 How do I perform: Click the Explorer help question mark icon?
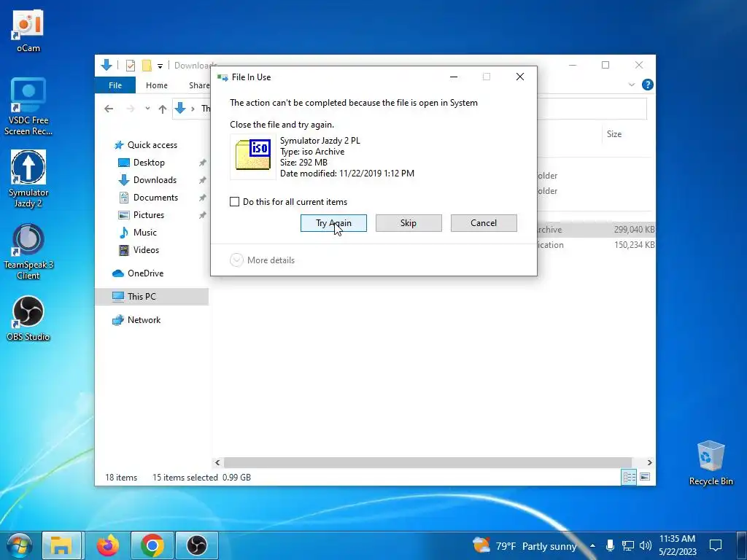(x=648, y=85)
